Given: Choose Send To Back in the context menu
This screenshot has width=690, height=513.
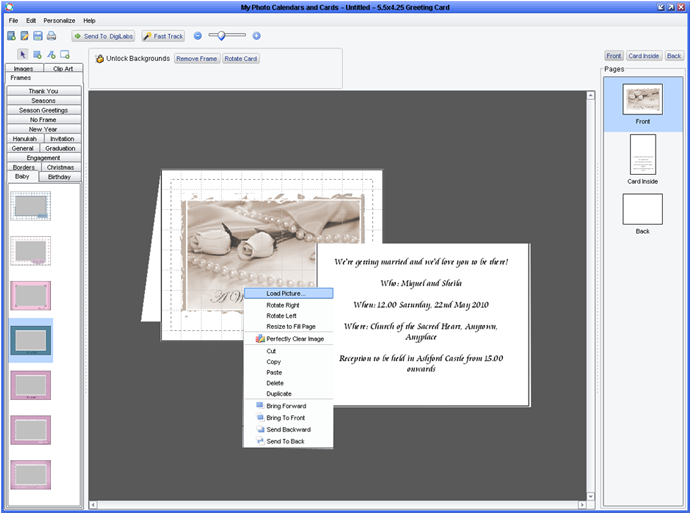Looking at the screenshot, I should point(285,441).
